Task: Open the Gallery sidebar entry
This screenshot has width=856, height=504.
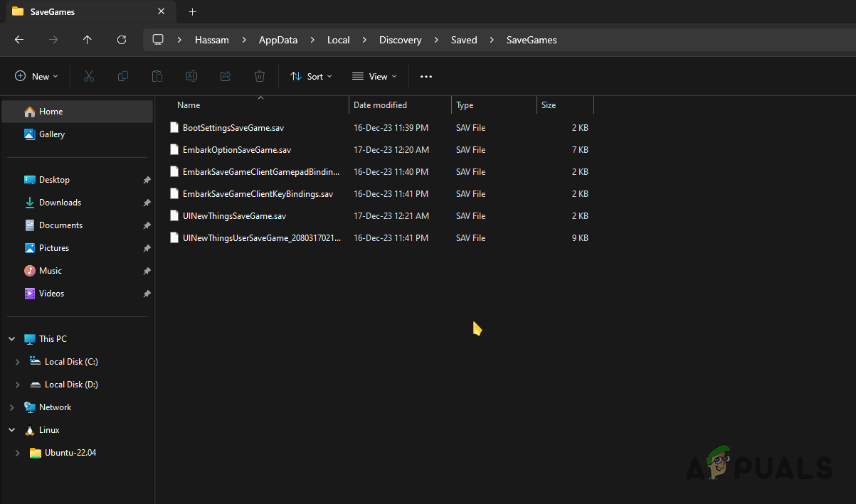Action: click(x=53, y=134)
